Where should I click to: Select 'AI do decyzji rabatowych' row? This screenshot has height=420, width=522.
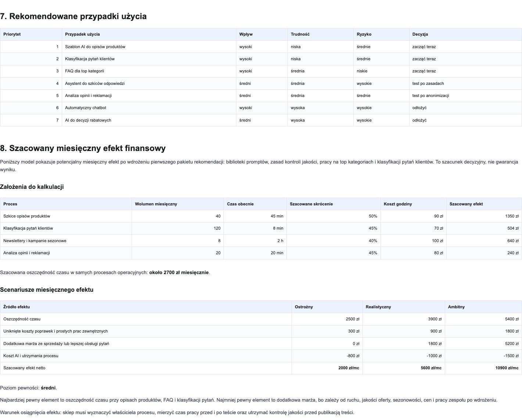(x=261, y=120)
